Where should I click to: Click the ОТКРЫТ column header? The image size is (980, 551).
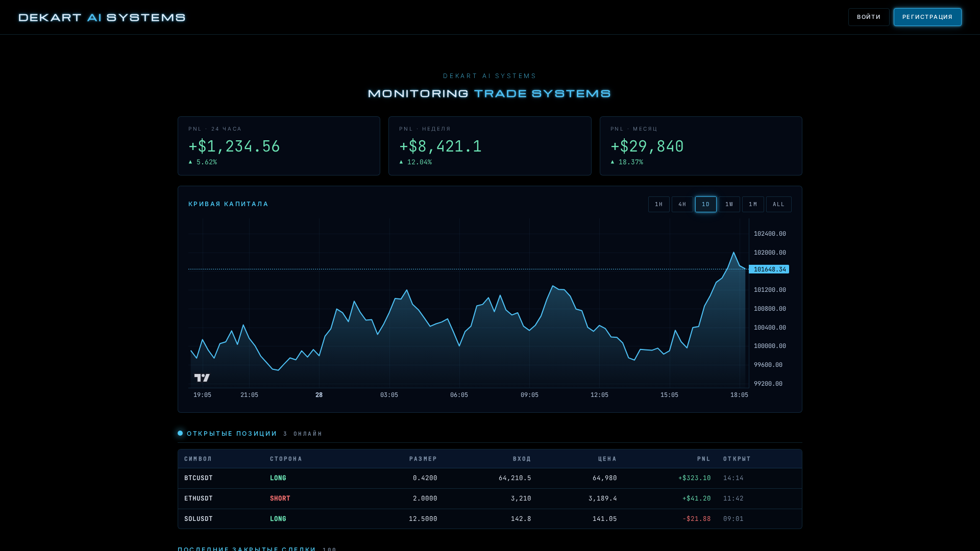point(737,459)
